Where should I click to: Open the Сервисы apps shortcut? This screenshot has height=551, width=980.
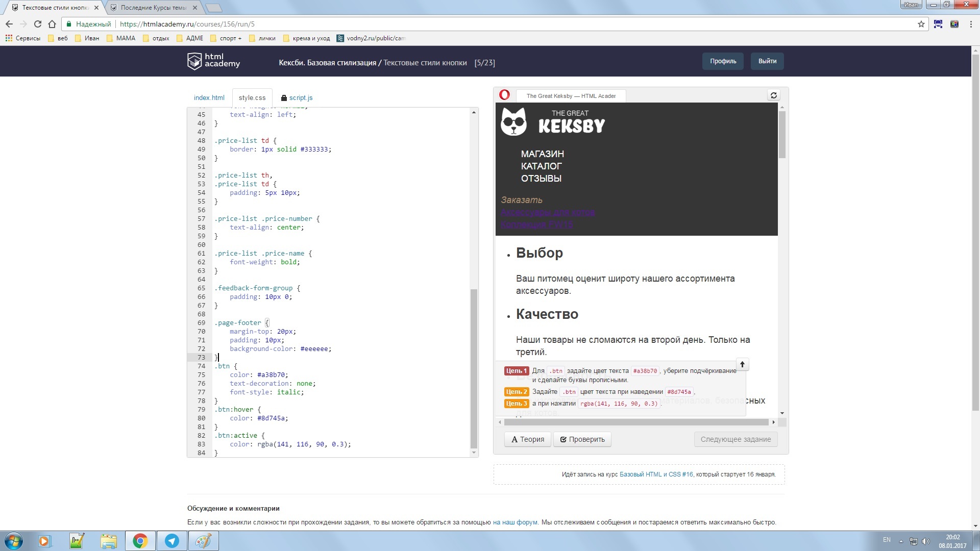[x=22, y=38]
